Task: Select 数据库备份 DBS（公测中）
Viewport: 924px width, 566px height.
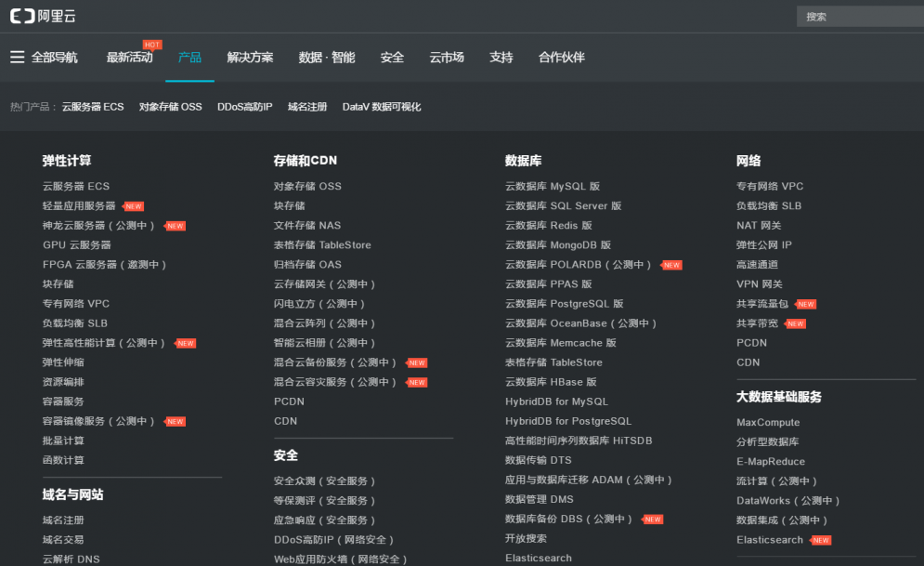Action: pos(568,519)
